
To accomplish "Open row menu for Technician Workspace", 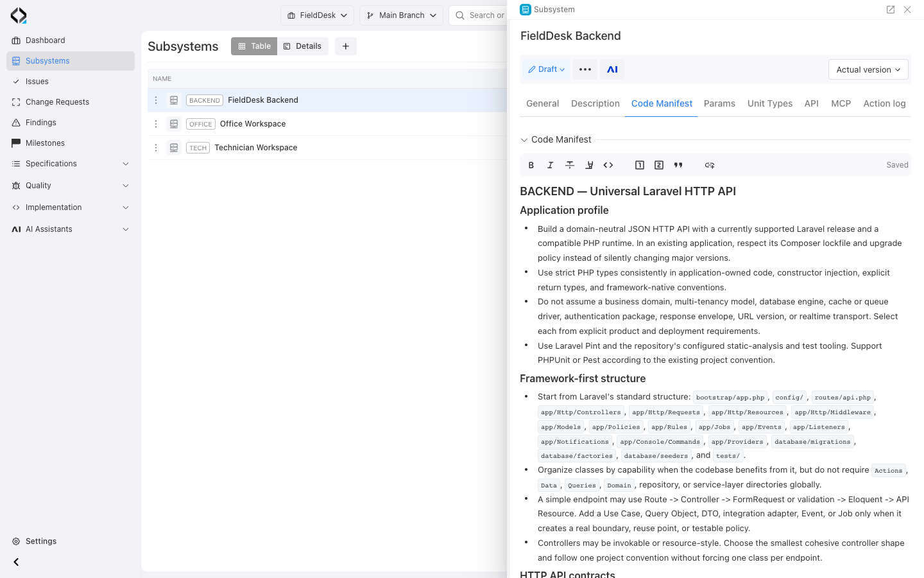I will (x=156, y=148).
